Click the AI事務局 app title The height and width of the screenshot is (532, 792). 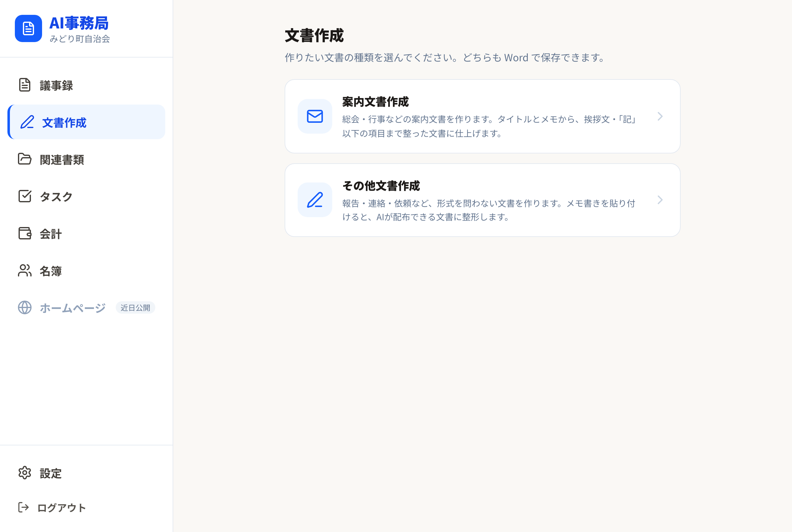[x=79, y=23]
